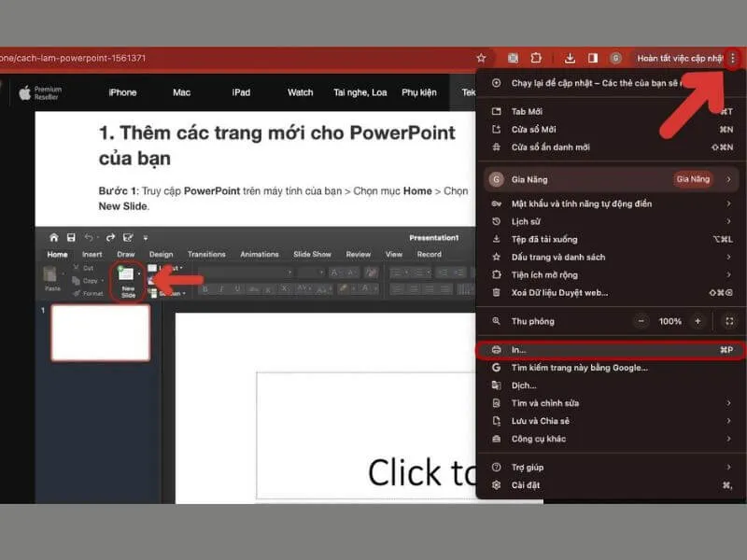The height and width of the screenshot is (560, 747).
Task: Click the Tai nghe, Loa link
Action: tap(360, 92)
